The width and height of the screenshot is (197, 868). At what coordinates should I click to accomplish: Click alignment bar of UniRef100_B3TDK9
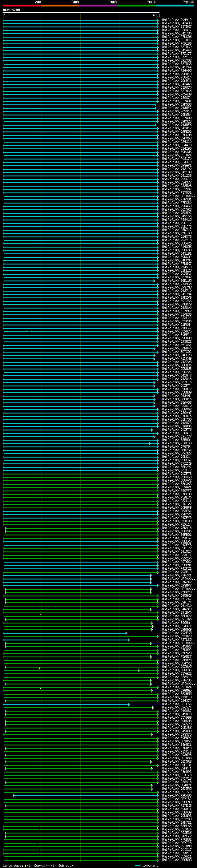81,47
